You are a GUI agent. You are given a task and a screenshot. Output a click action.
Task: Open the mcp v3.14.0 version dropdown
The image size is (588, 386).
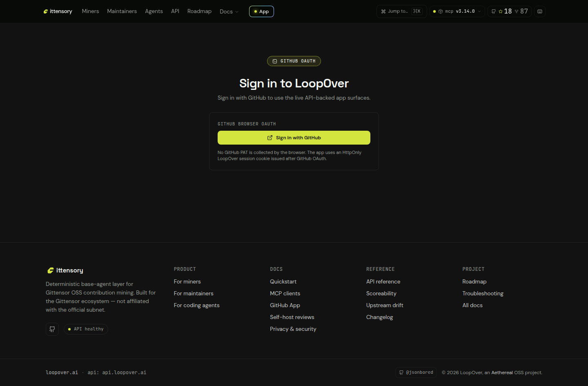[x=457, y=11]
